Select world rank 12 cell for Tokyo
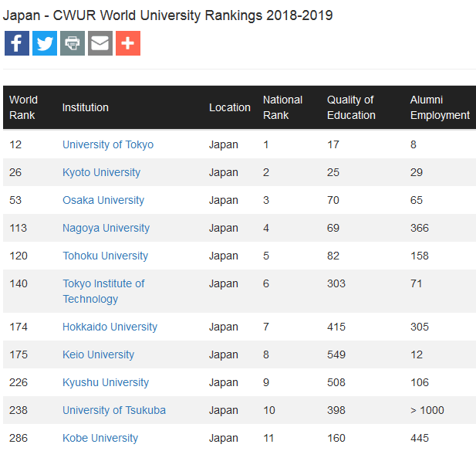This screenshot has width=476, height=451. tap(15, 144)
